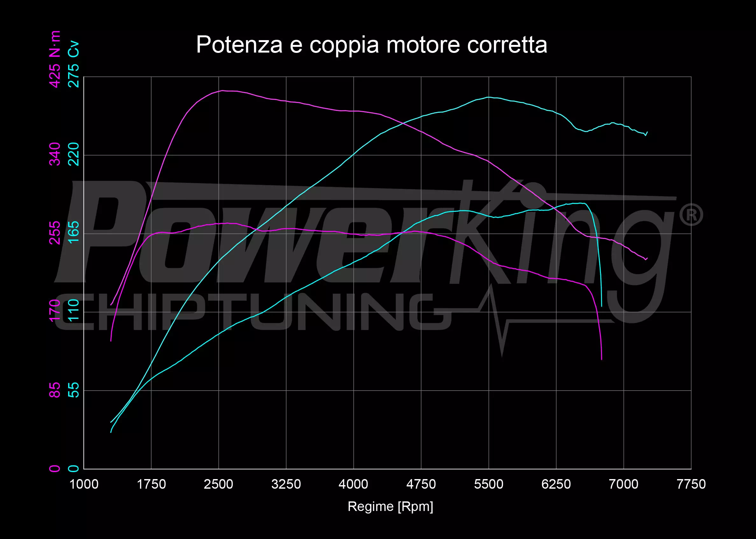Screen dimensions: 756x539
Task: Select the x-axis tick label 2500
Action: pos(218,484)
